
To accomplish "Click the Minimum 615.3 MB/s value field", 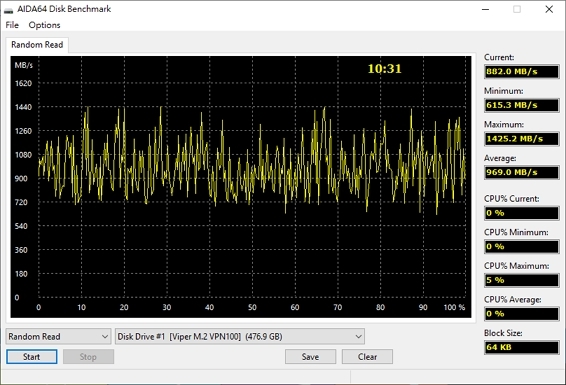I will [522, 105].
